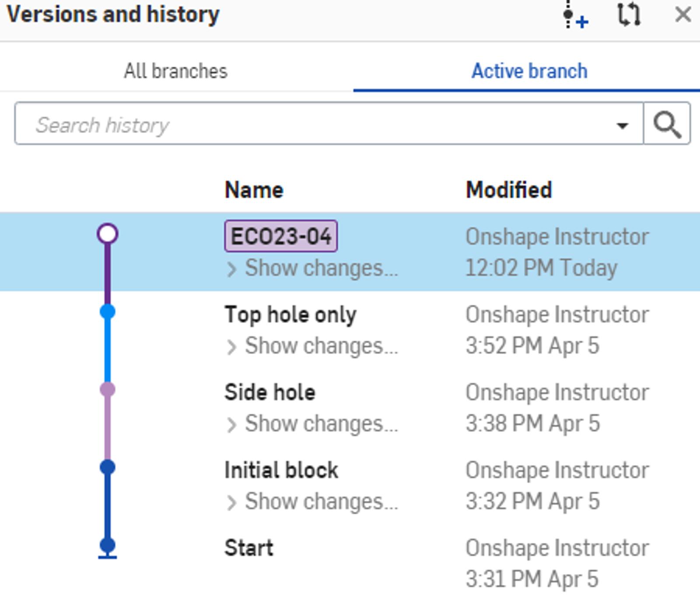This screenshot has width=700, height=607.
Task: Select the ECO23-04 branch label
Action: pyautogui.click(x=280, y=236)
